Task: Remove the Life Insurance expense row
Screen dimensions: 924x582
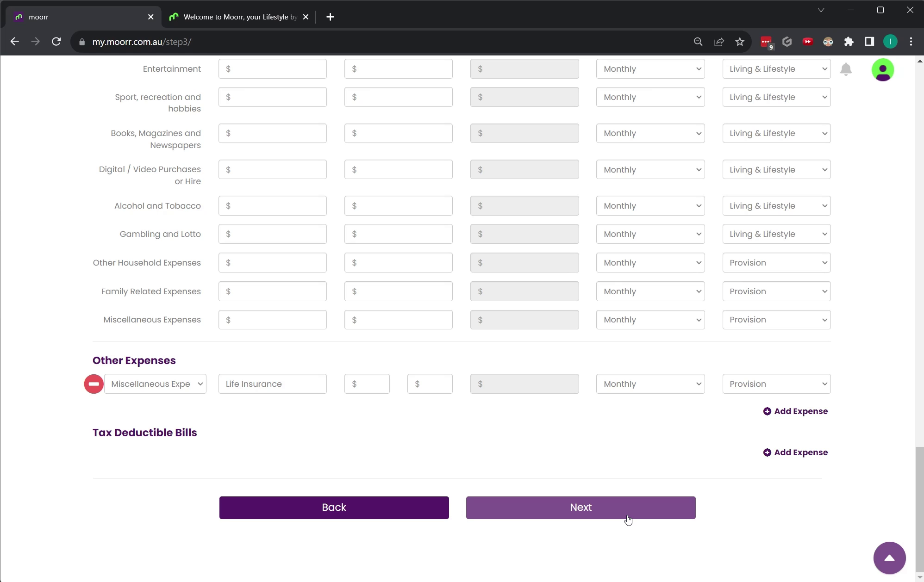Action: coord(94,384)
